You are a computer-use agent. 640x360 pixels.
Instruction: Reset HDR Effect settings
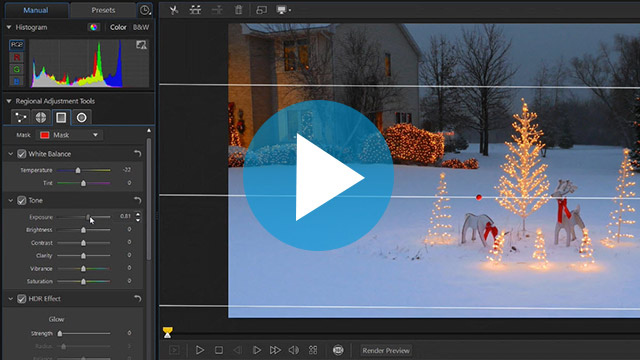coord(138,299)
